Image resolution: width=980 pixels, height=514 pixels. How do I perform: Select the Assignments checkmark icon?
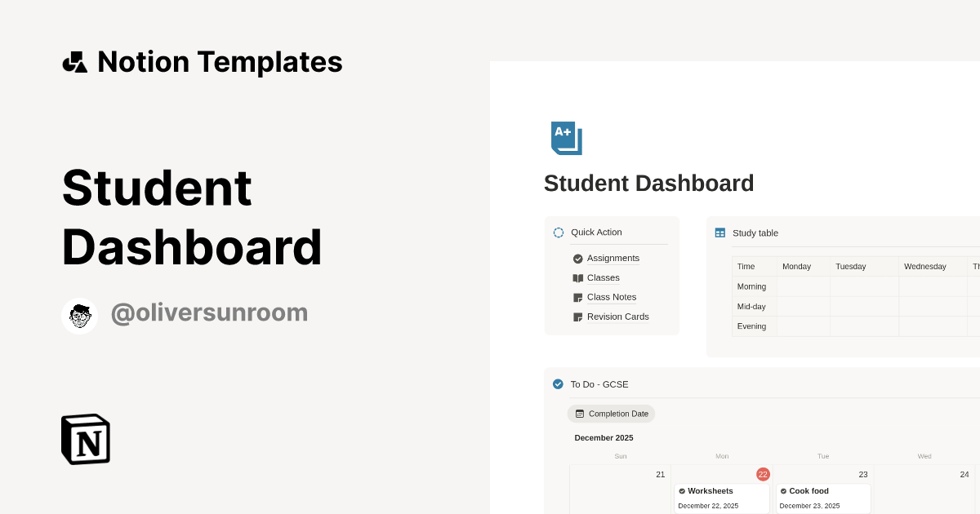click(577, 258)
